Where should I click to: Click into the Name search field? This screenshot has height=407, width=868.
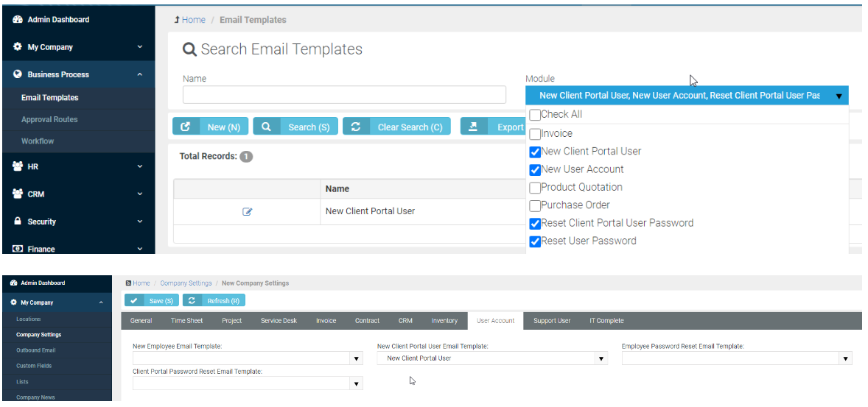[x=344, y=95]
